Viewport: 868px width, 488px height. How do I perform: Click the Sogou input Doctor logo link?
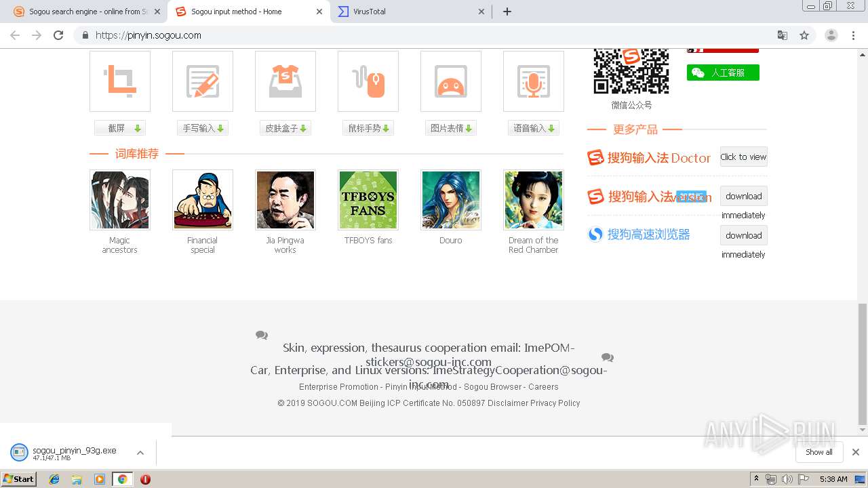[649, 158]
